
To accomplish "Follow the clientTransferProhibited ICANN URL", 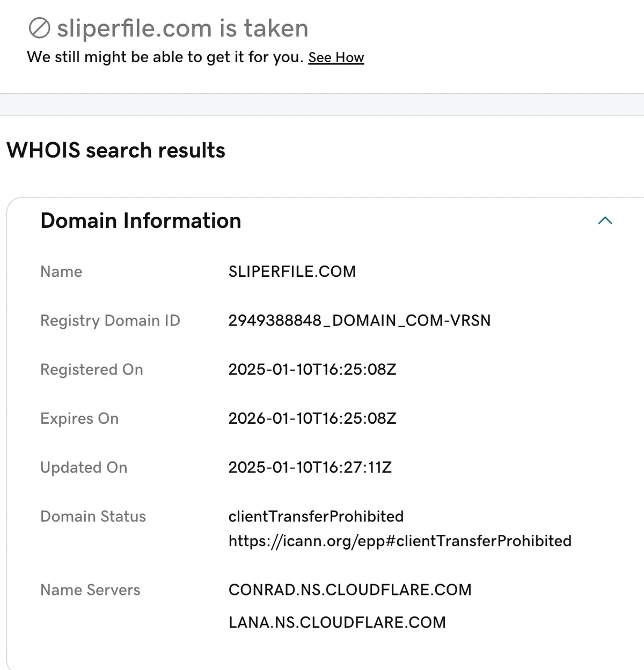I will 400,541.
